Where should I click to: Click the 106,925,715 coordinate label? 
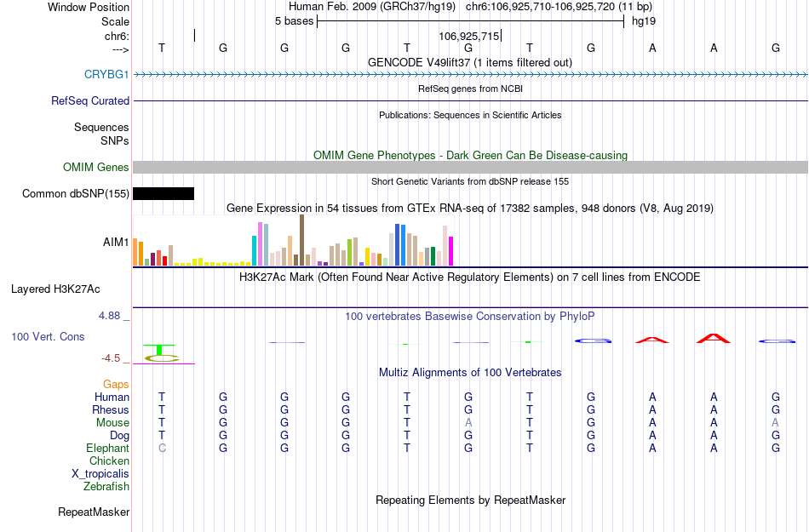point(469,37)
